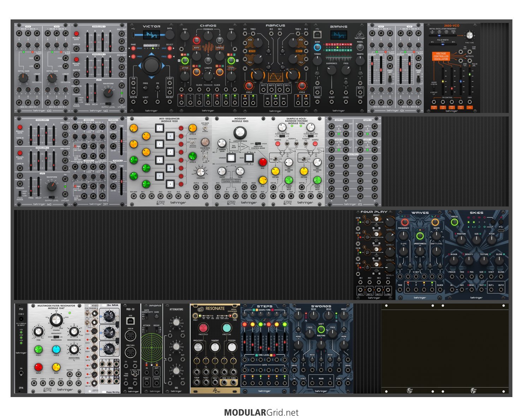Click the green radar display on Radar module
The width and height of the screenshot is (523, 420).
click(151, 347)
